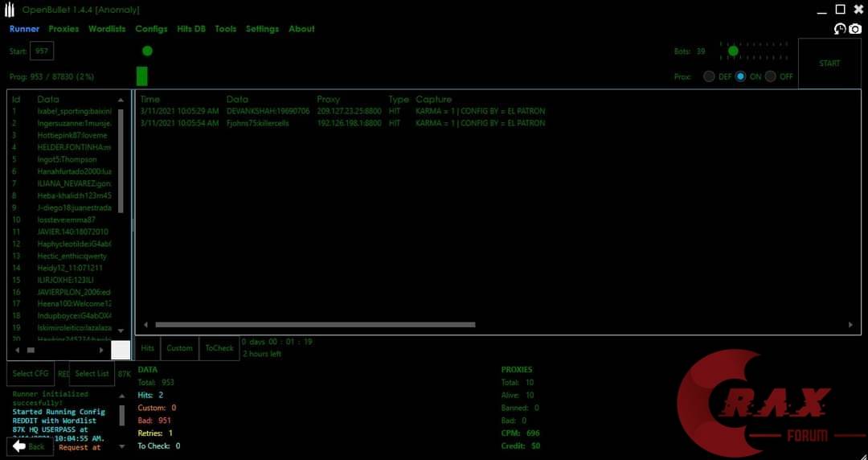Click the 'Credit: 50' stat
Viewport: 868px width, 460px height.
pos(520,446)
